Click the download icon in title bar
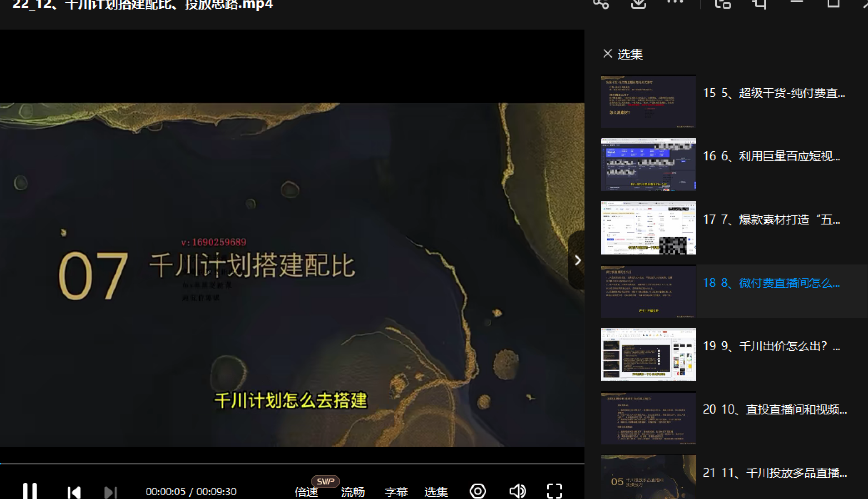 coord(638,4)
